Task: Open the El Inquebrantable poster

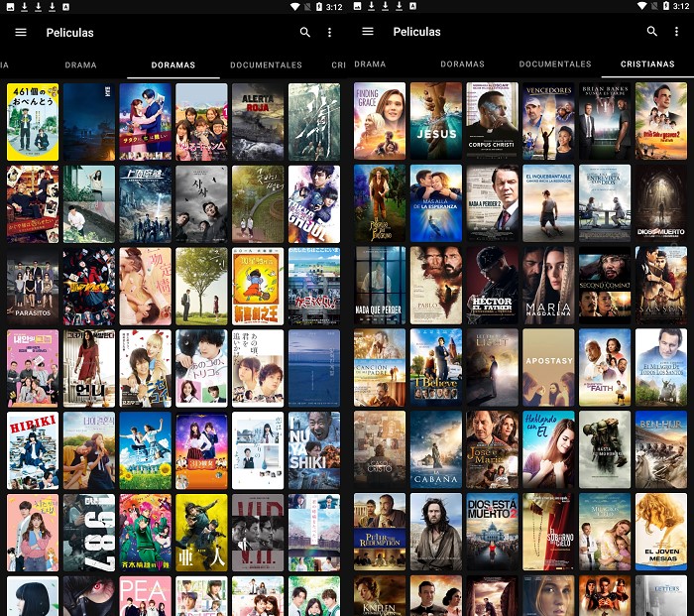Action: pyautogui.click(x=548, y=203)
